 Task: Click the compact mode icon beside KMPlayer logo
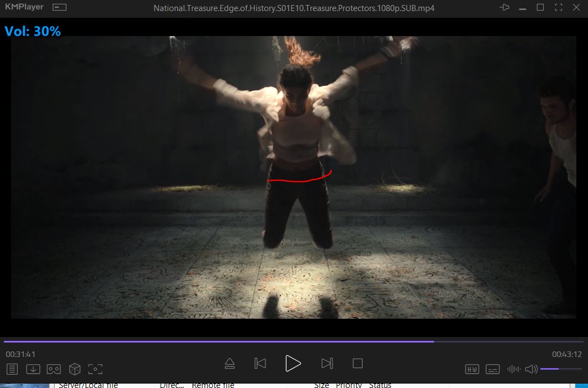click(59, 7)
